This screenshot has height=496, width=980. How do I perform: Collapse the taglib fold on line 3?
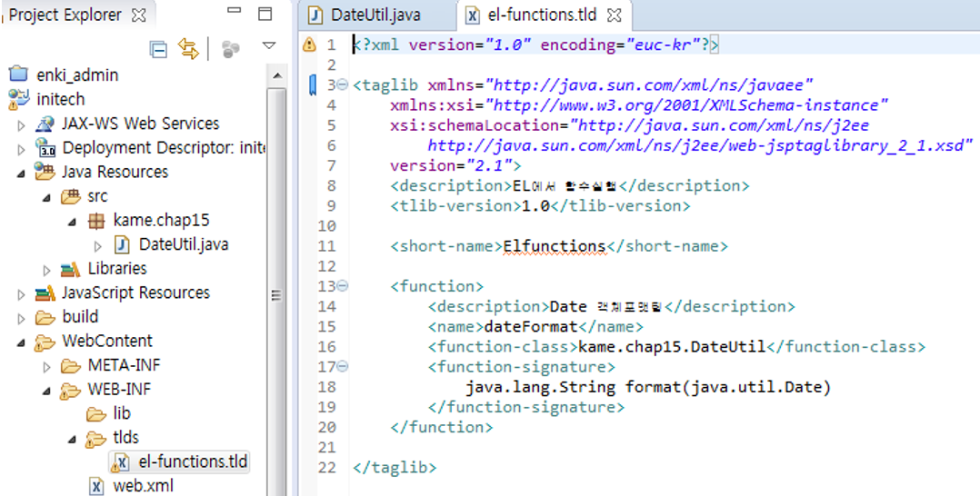(x=343, y=85)
